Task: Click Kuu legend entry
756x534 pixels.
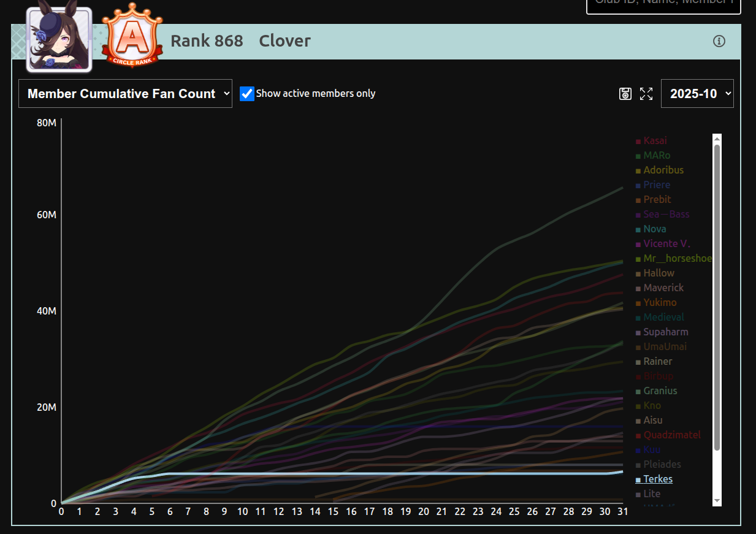Action: pyautogui.click(x=647, y=449)
